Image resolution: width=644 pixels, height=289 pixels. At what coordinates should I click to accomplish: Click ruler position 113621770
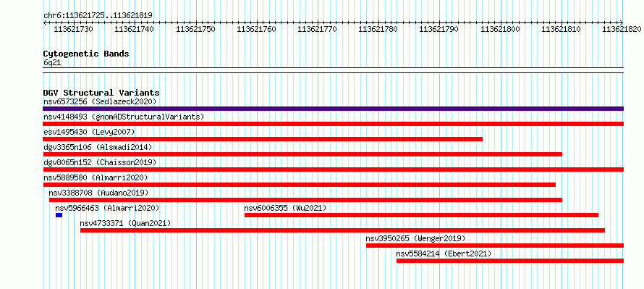pyautogui.click(x=318, y=29)
